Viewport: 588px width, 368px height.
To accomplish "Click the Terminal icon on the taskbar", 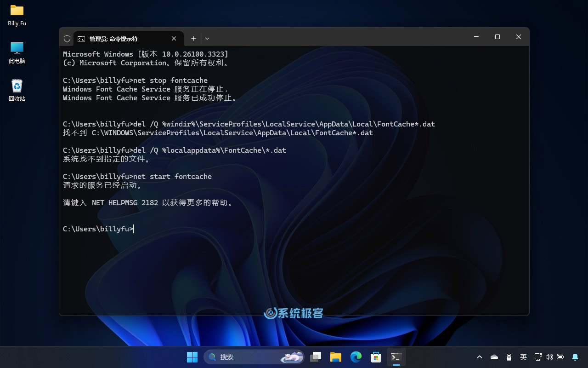I will click(x=396, y=357).
